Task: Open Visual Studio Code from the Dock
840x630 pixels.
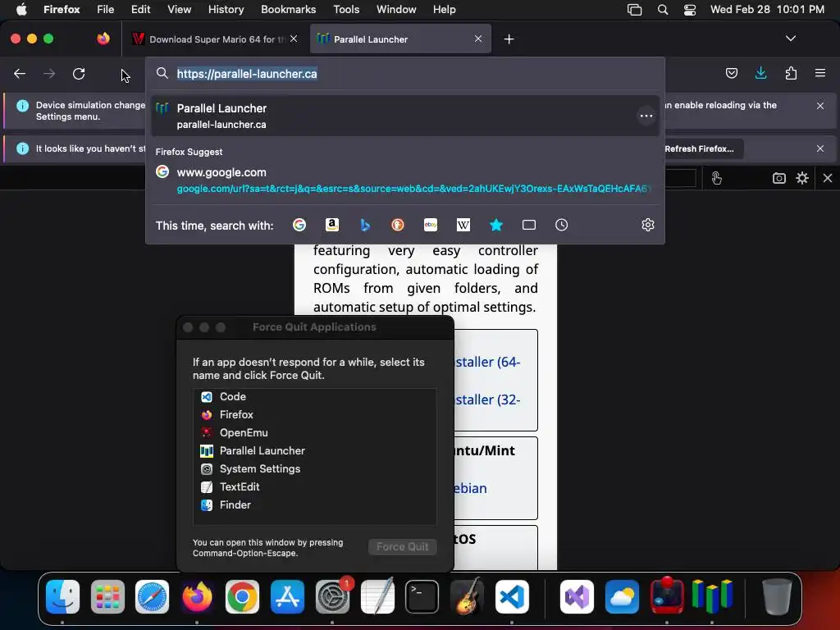Action: pos(512,596)
